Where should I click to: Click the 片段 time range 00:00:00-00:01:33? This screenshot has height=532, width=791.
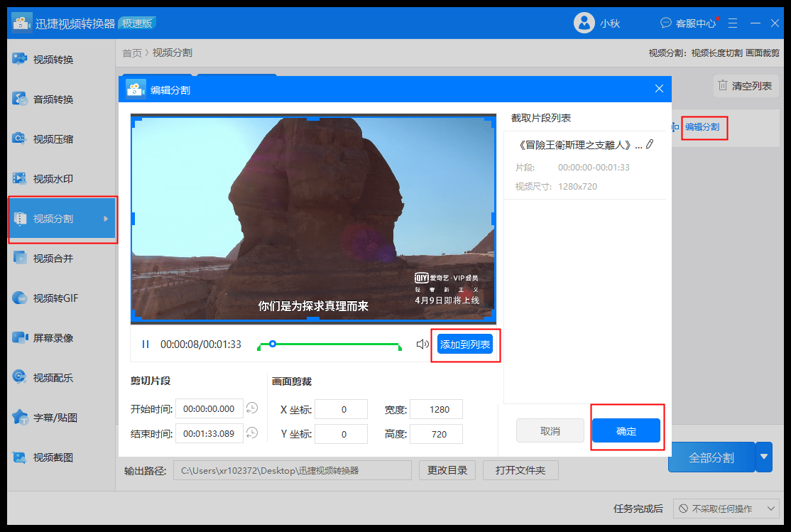(594, 168)
